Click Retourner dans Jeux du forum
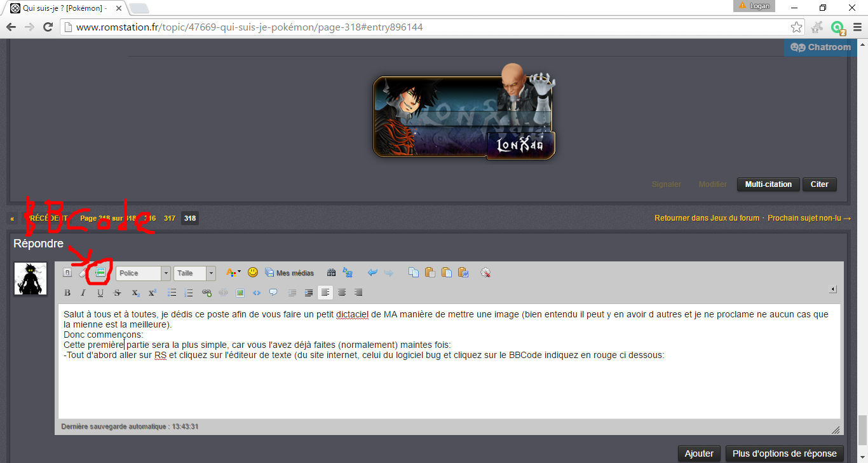The width and height of the screenshot is (868, 463). click(707, 218)
